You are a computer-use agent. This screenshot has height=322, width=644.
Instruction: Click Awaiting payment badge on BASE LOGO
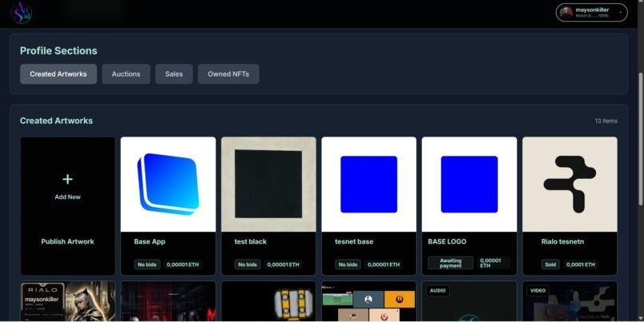[451, 263]
